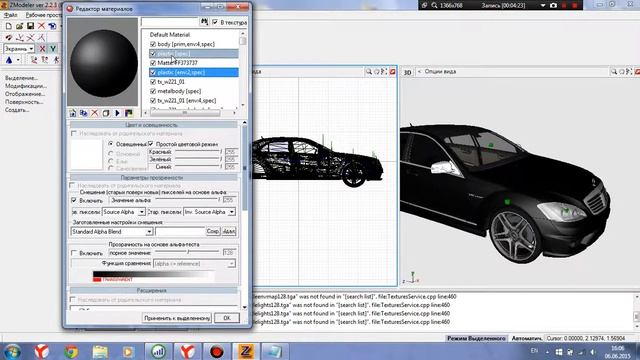Toggle the 'Включить' alpha blending checkbox
Screen dimensions: 640x360
[74, 200]
